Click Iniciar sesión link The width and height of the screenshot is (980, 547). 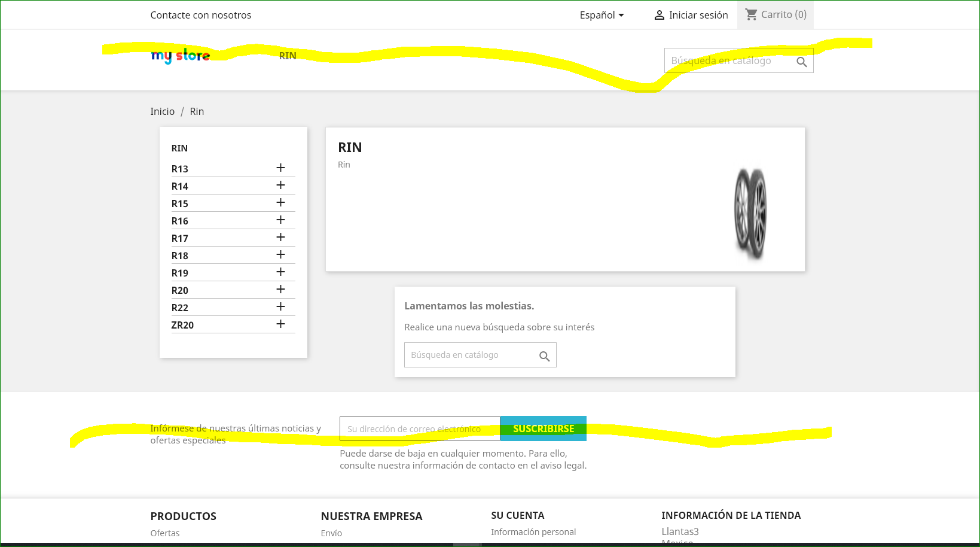(x=698, y=15)
